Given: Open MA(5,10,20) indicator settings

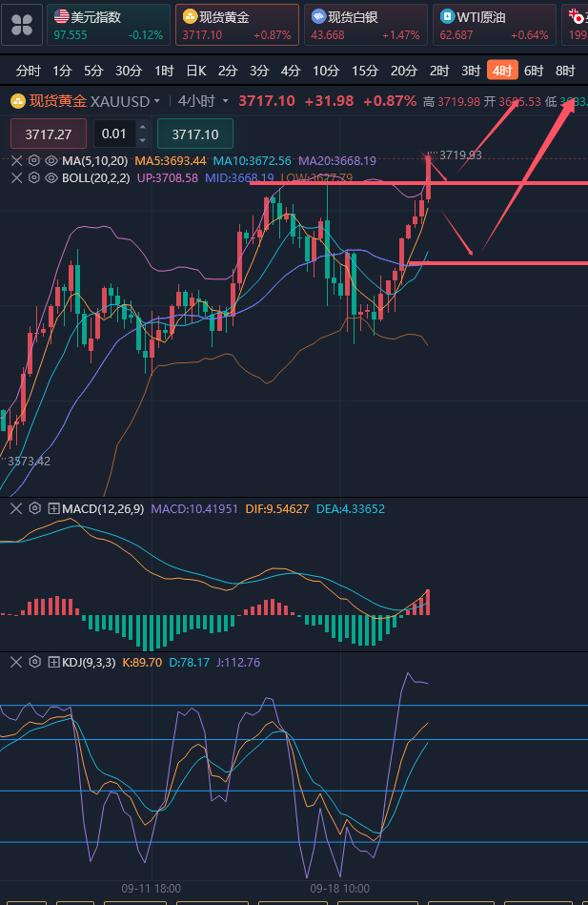Looking at the screenshot, I should pyautogui.click(x=34, y=160).
